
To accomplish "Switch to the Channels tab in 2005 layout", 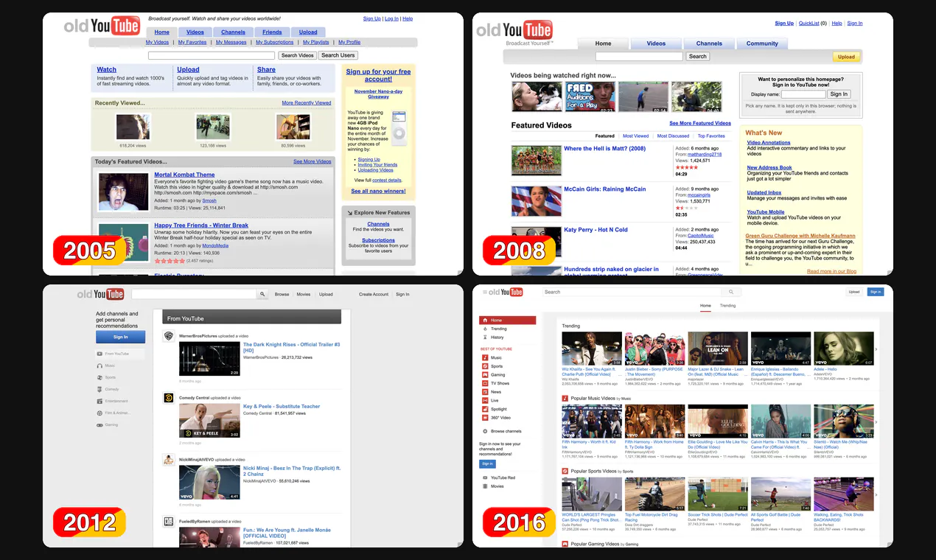I will click(233, 32).
